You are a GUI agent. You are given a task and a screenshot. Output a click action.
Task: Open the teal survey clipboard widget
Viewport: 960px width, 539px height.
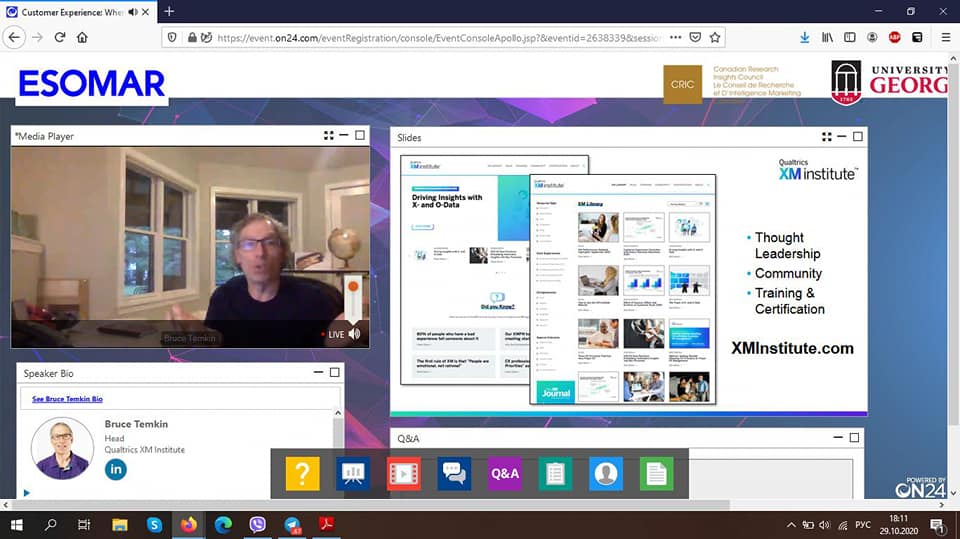(555, 473)
